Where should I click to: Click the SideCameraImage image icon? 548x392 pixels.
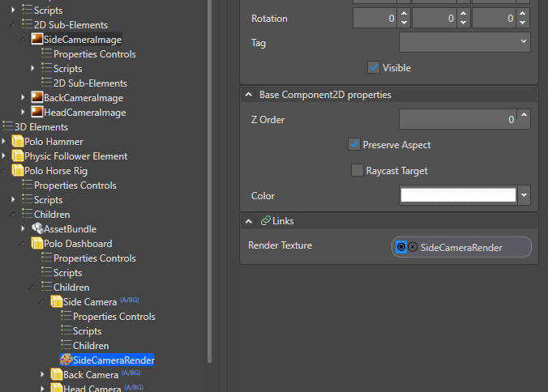pyautogui.click(x=37, y=39)
